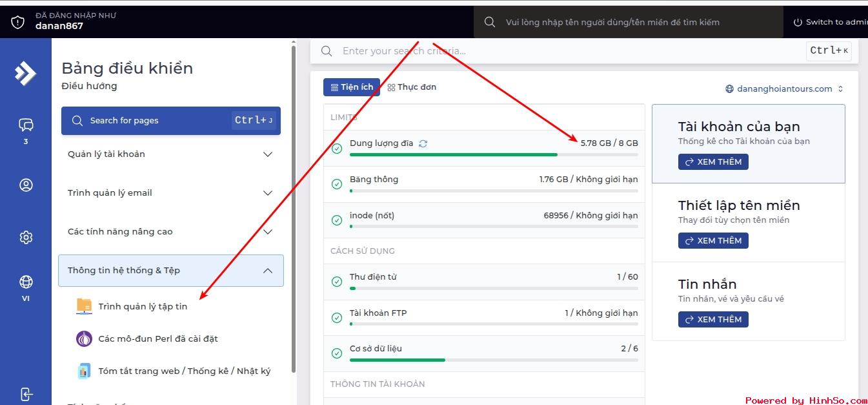Viewport: 868px width, 405px height.
Task: Refresh disk usage next to Dung lượng đĩa
Action: (x=423, y=143)
